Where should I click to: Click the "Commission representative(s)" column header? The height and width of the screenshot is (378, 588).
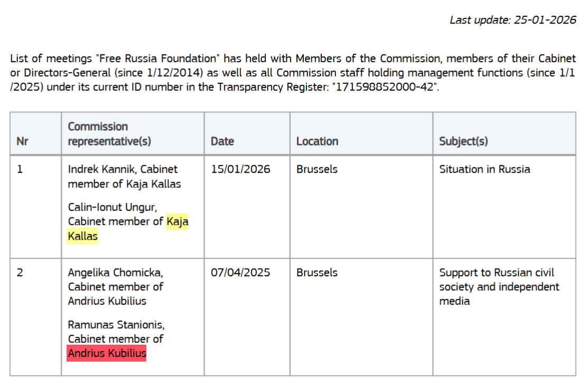tap(98, 134)
